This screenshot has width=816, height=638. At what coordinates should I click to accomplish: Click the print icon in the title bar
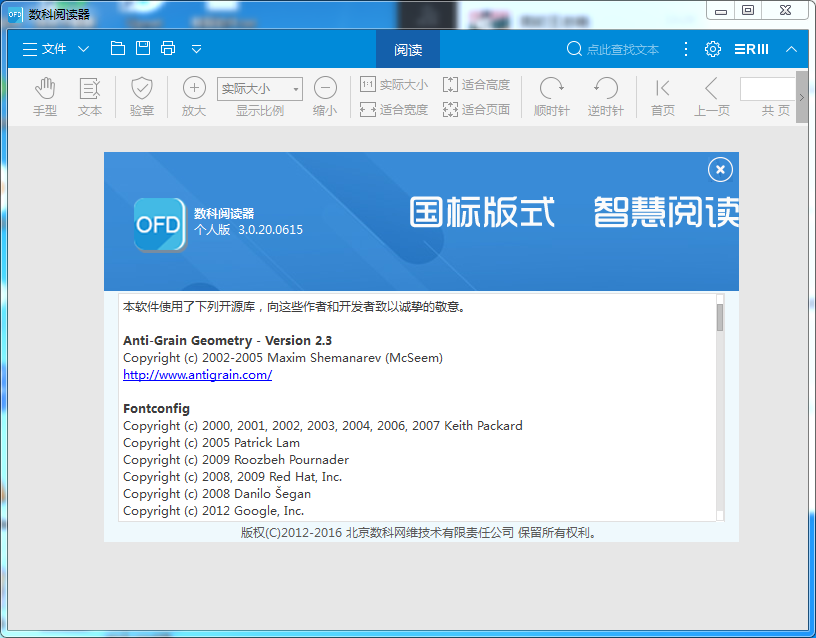tap(167, 47)
